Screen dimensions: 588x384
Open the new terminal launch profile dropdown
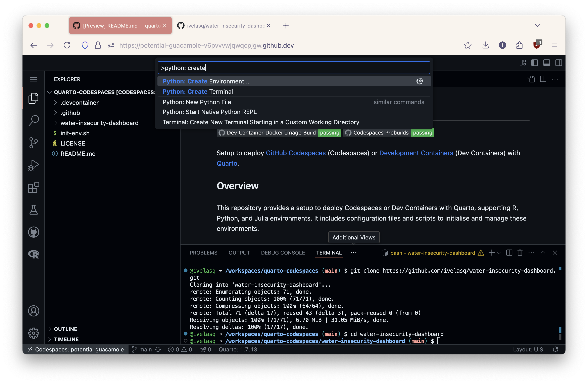499,253
